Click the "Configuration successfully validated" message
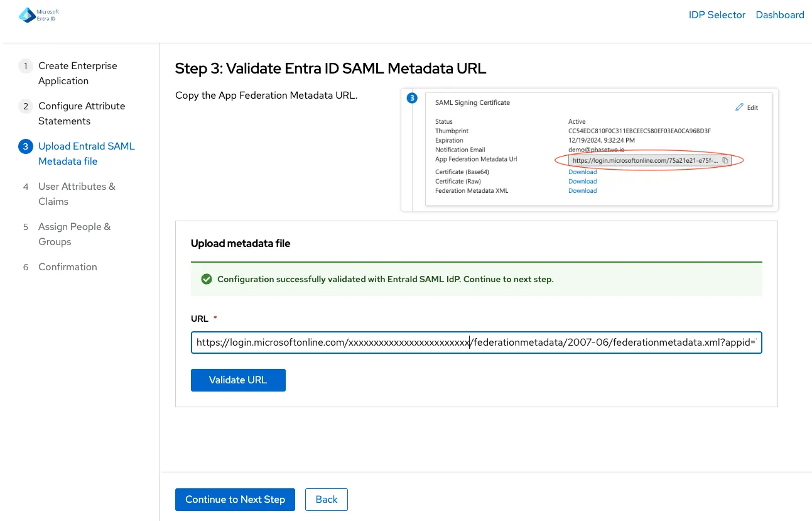 click(x=386, y=279)
